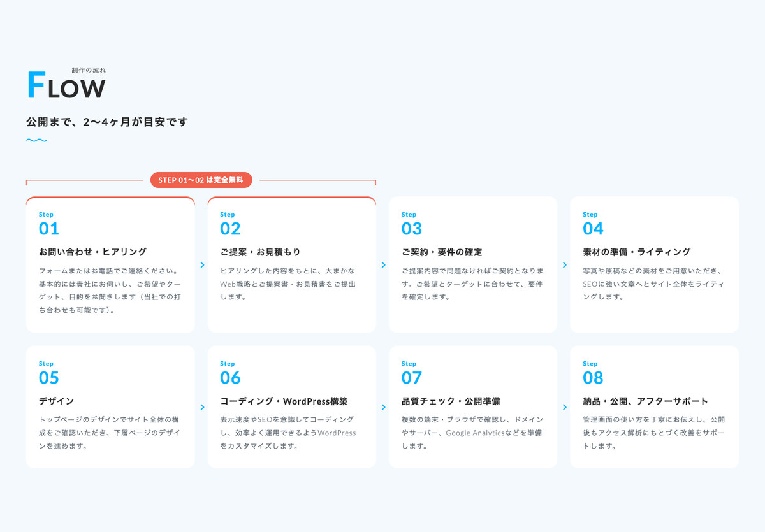Click the 'Step' label above 01
This screenshot has height=532, width=765.
point(46,215)
